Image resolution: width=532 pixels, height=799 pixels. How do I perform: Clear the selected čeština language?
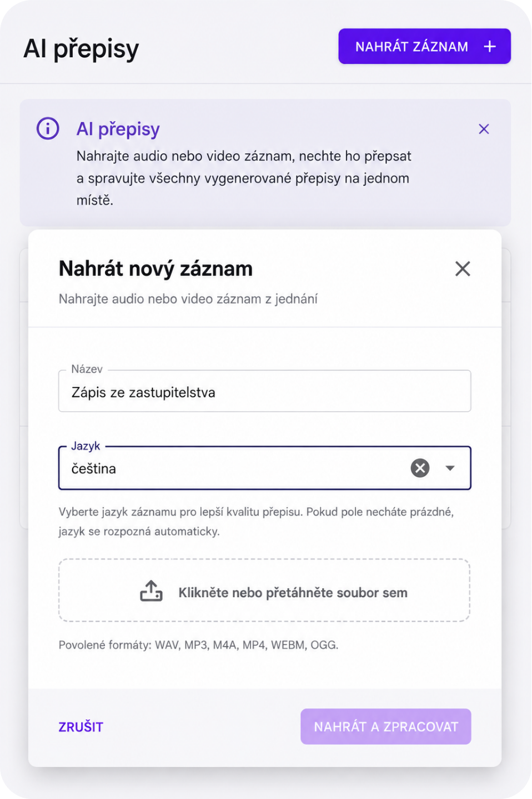(420, 468)
